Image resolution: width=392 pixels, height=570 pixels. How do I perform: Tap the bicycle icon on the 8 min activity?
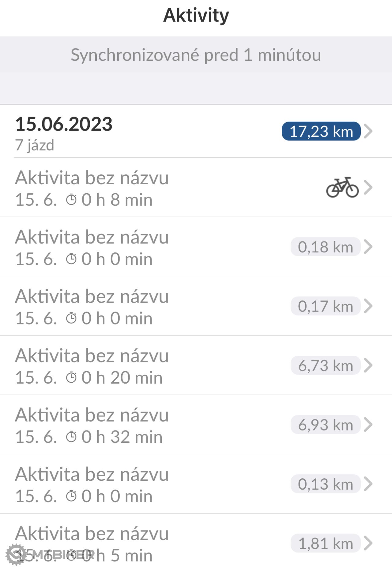click(x=342, y=187)
